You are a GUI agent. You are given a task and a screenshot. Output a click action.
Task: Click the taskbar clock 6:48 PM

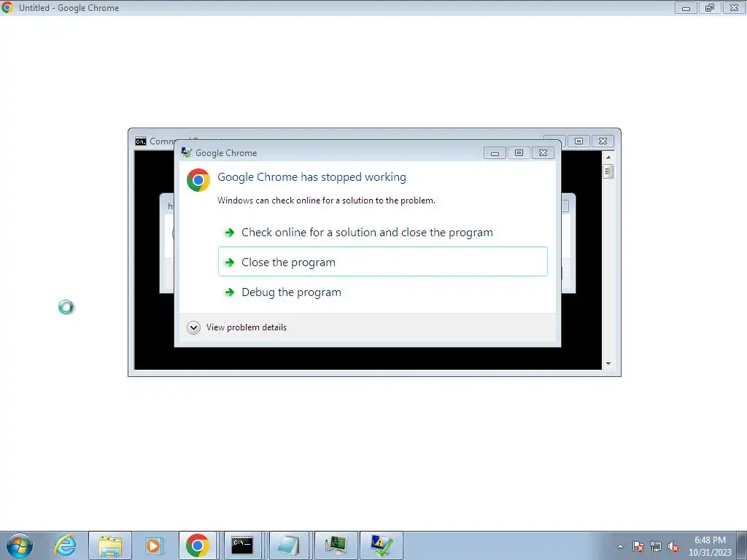(710, 540)
